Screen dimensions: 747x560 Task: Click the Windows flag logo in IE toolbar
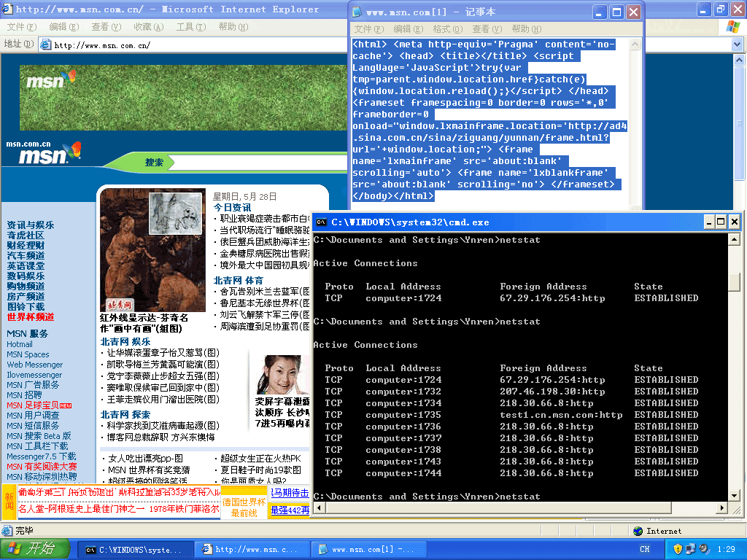click(x=733, y=27)
